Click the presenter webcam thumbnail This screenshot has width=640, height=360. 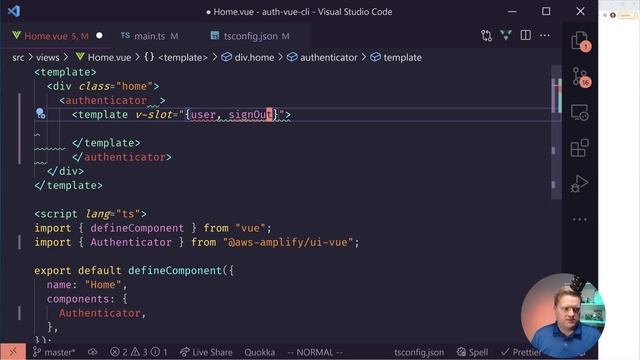click(x=563, y=315)
